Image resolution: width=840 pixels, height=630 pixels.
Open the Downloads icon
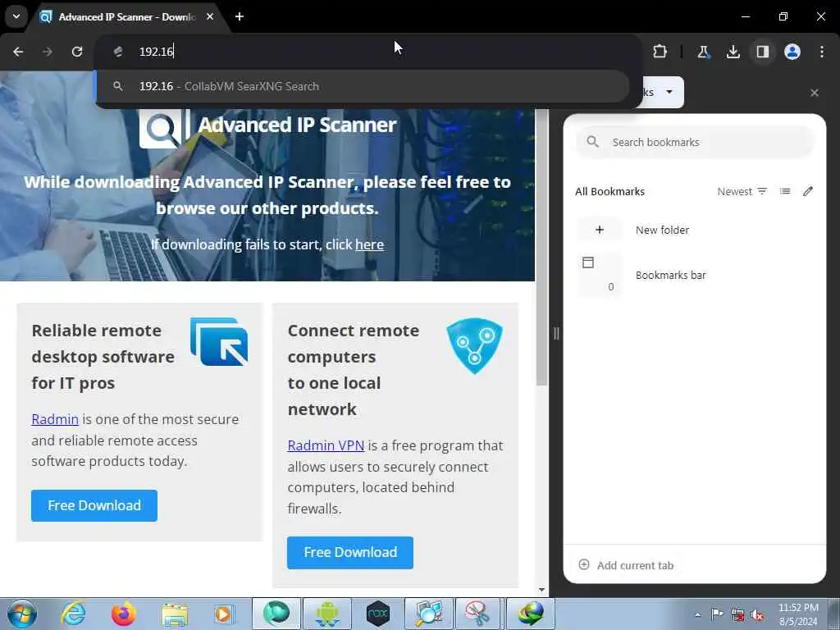coord(733,52)
